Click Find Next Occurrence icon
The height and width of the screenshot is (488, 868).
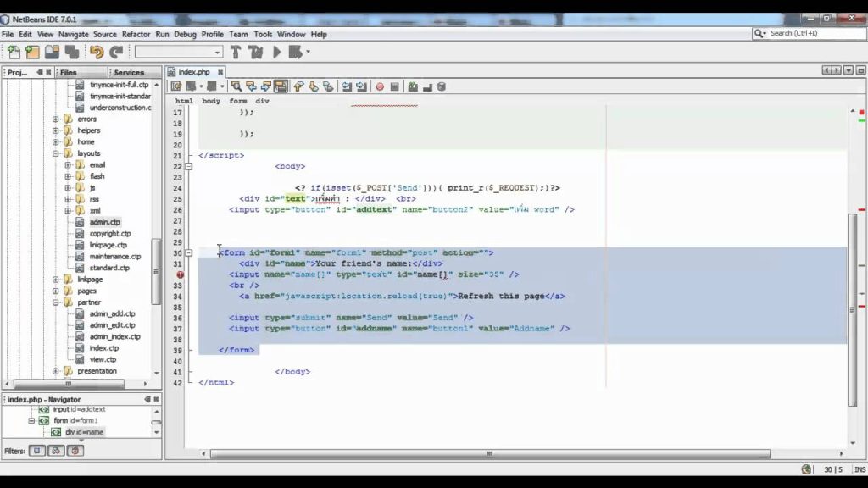tap(266, 86)
